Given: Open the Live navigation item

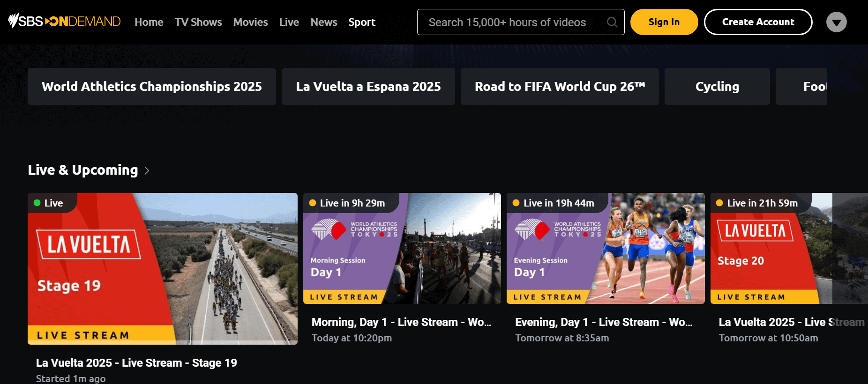Looking at the screenshot, I should [x=289, y=22].
